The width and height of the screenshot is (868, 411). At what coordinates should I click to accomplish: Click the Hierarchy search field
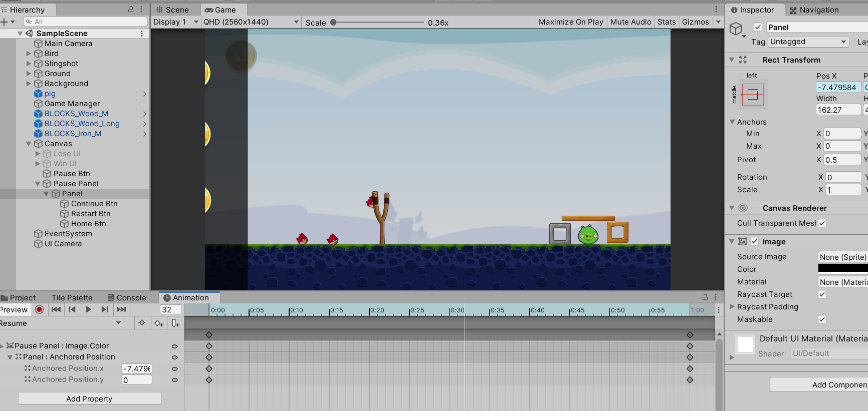coord(85,22)
